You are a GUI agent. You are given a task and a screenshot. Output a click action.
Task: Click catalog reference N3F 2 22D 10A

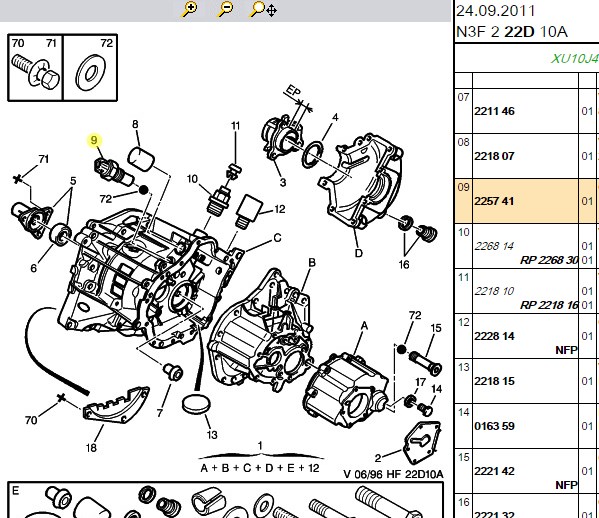[512, 32]
